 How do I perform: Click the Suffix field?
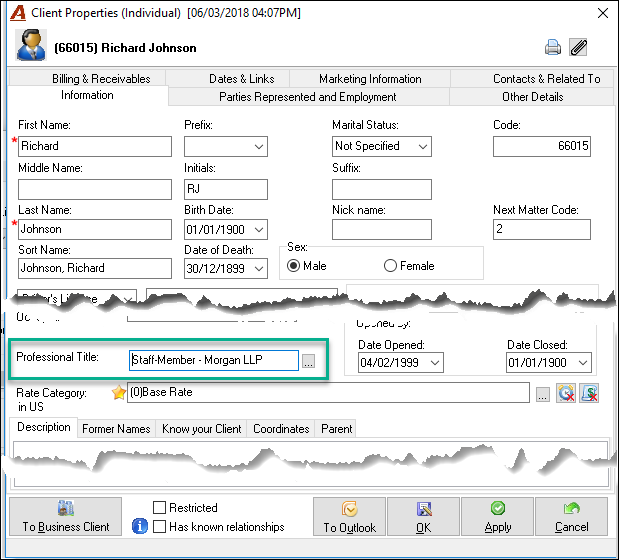[x=382, y=189]
